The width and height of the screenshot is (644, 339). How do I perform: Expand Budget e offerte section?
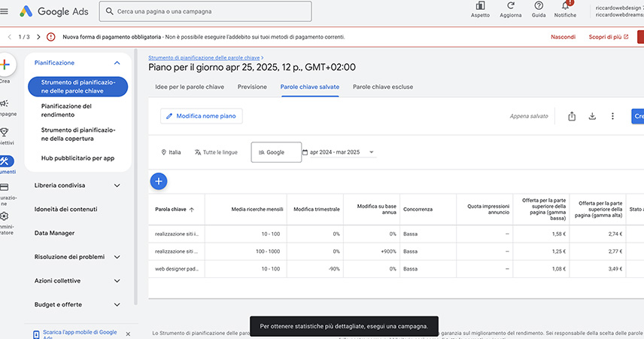pos(117,305)
